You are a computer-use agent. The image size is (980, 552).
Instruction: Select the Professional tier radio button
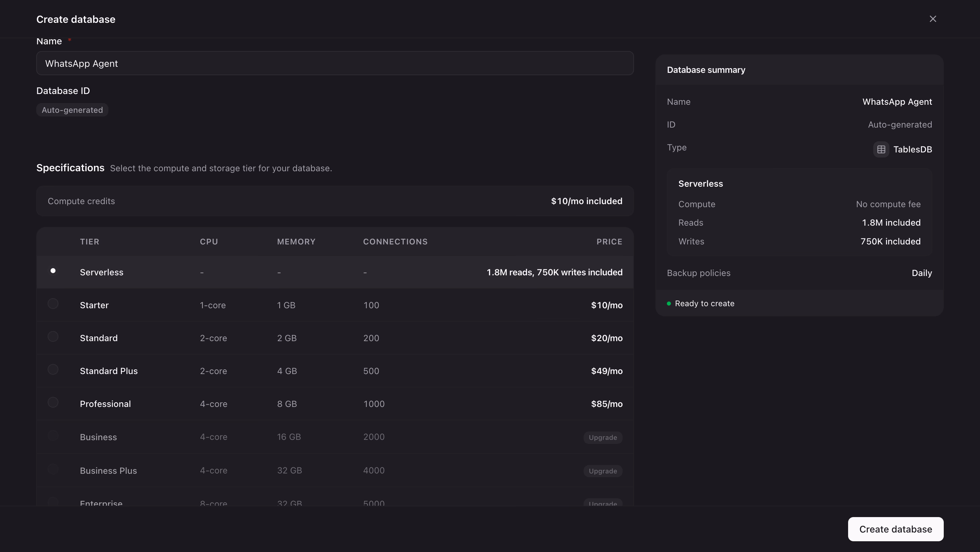coord(53,402)
